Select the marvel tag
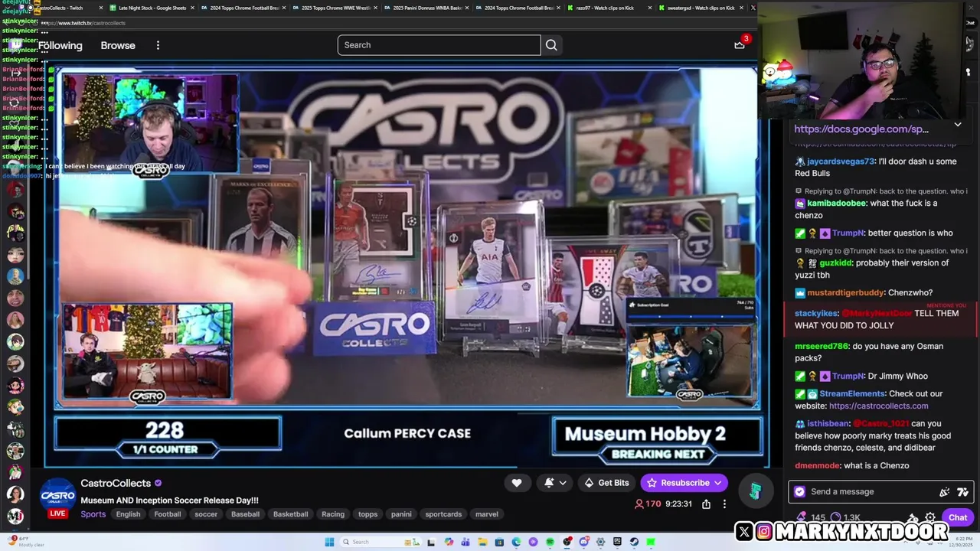This screenshot has height=551, width=980. 487,514
